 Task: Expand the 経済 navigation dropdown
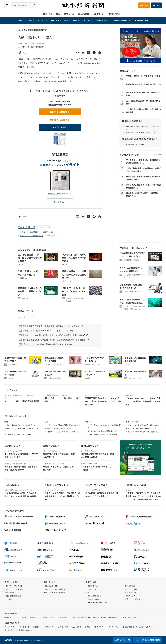tap(67, 21)
